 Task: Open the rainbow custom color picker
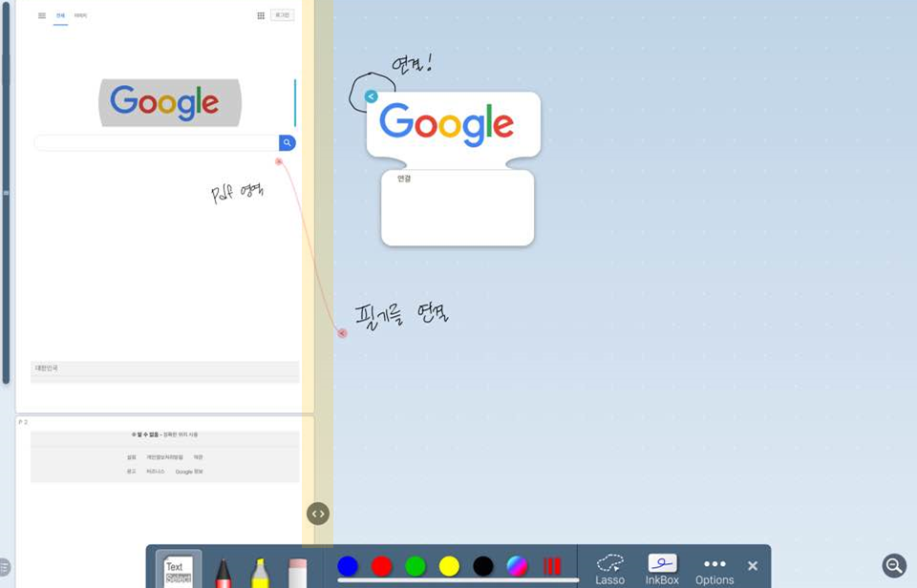(x=517, y=566)
